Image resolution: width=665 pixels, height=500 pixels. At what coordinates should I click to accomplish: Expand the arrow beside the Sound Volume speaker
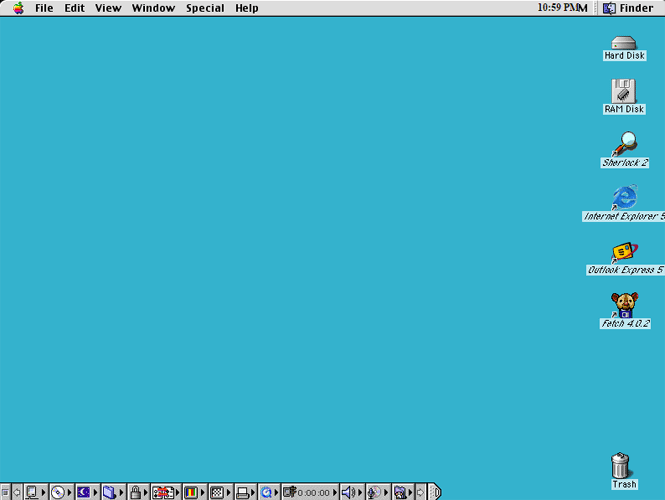point(360,492)
